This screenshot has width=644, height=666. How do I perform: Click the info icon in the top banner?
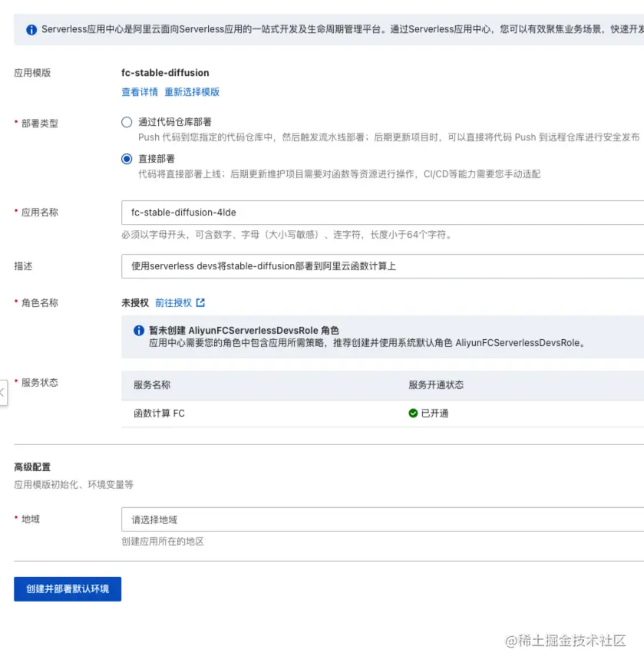[x=31, y=30]
